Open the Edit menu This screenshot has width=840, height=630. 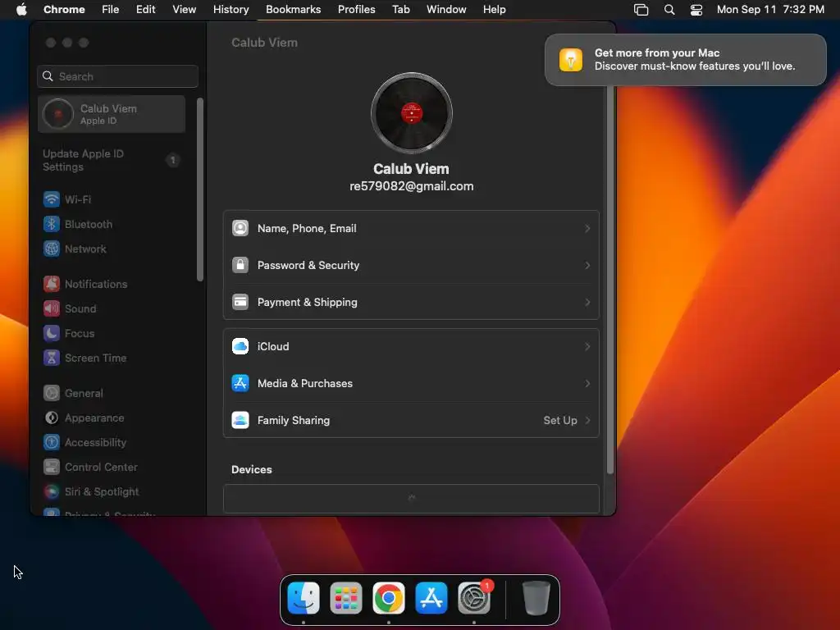point(145,10)
